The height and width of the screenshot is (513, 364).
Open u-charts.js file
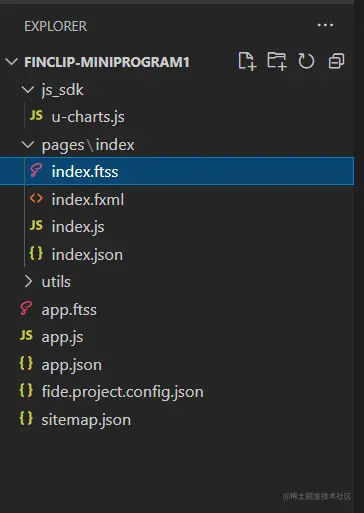[x=88, y=117]
